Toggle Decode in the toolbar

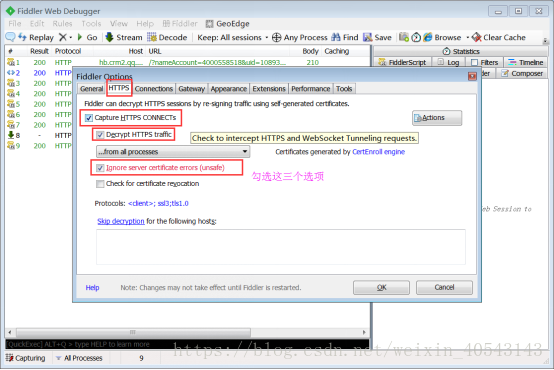click(167, 37)
